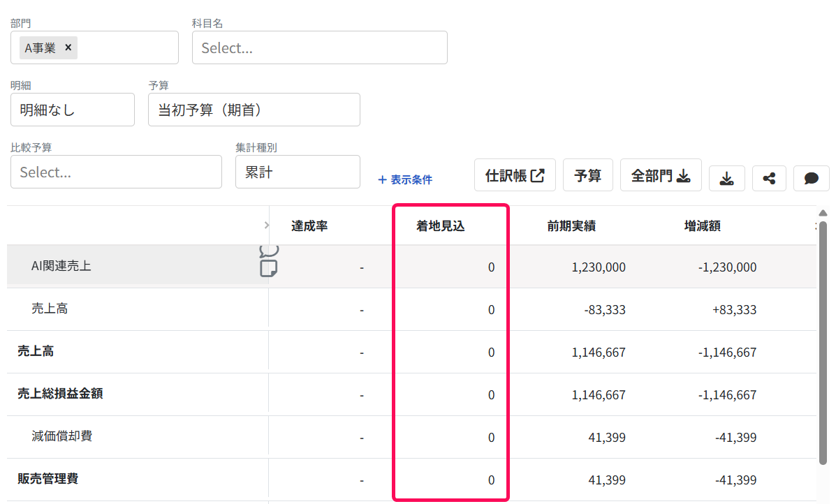Screen dimensions: 836x504
Task: Select the 売上総損益金額 row
Action: [411, 394]
